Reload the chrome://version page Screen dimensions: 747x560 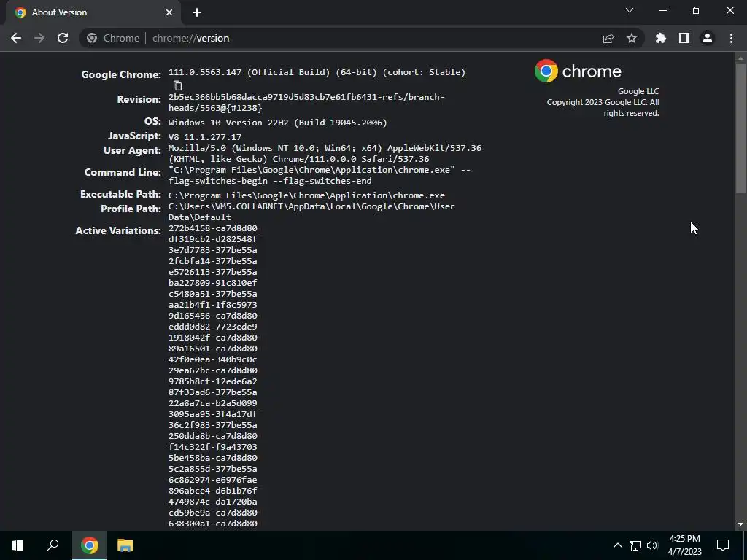pos(63,38)
